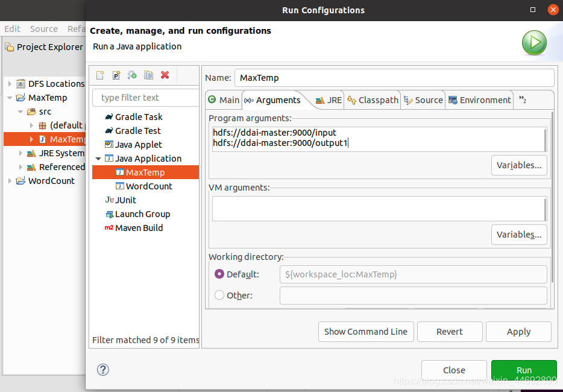This screenshot has width=563, height=392.
Task: Switch to the Classpath tab
Action: pyautogui.click(x=373, y=100)
